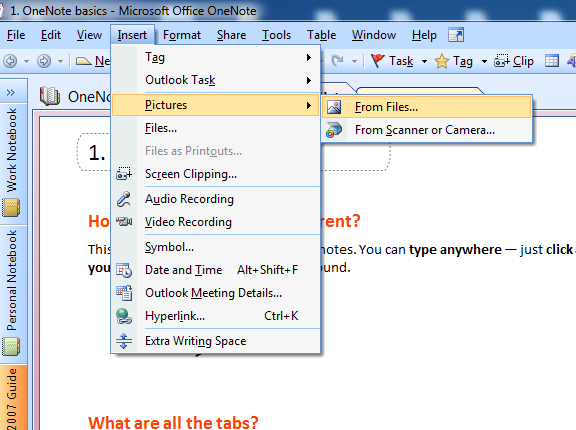
Task: Expand the Tag submenu arrow
Action: (x=309, y=58)
